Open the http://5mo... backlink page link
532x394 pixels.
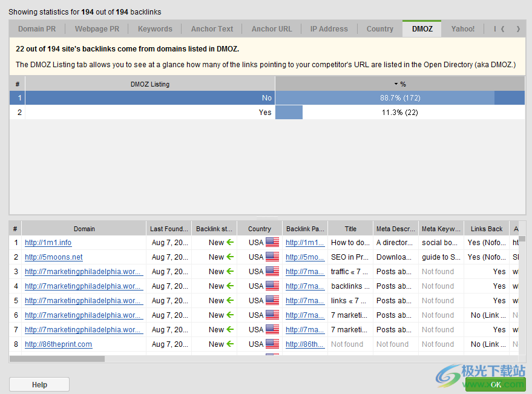(x=304, y=257)
